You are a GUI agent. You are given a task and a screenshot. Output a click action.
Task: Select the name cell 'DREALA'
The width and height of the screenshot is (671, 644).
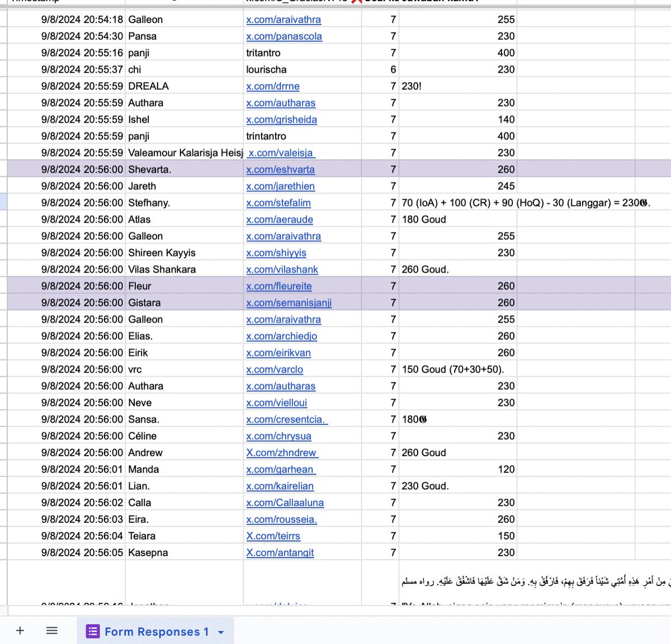coord(184,86)
